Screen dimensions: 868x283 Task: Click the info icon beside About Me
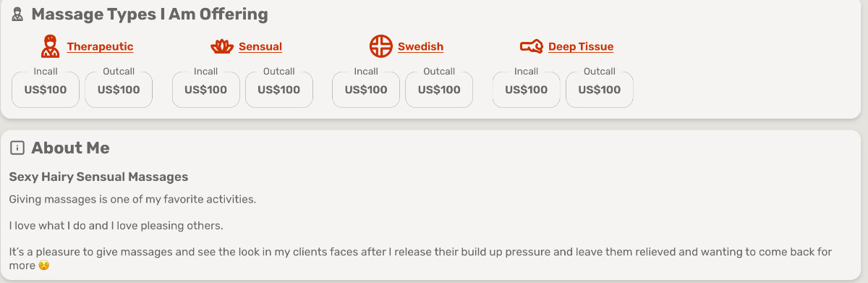[17, 148]
